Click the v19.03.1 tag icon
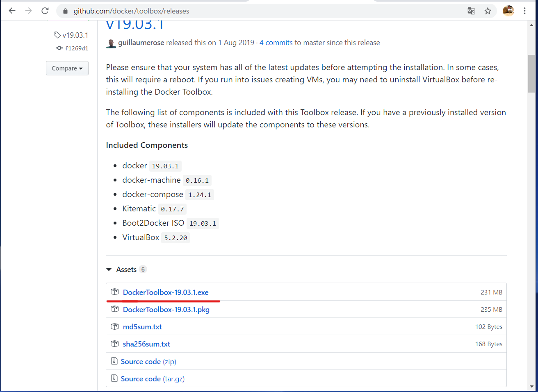Image resolution: width=538 pixels, height=392 pixels. coord(57,35)
